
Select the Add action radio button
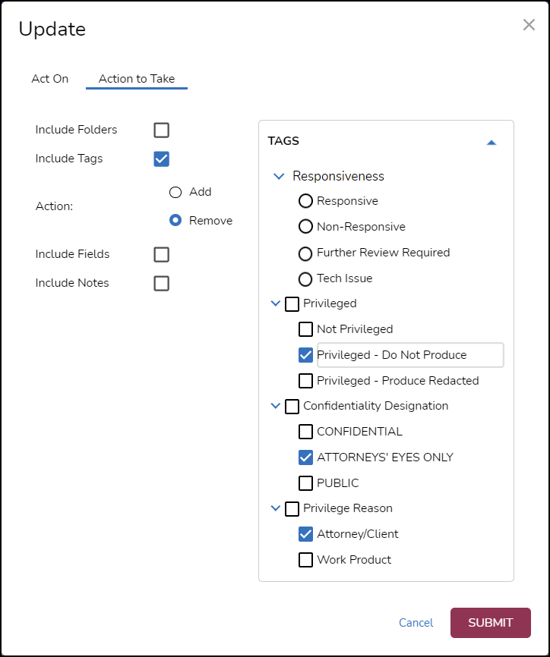pos(175,192)
